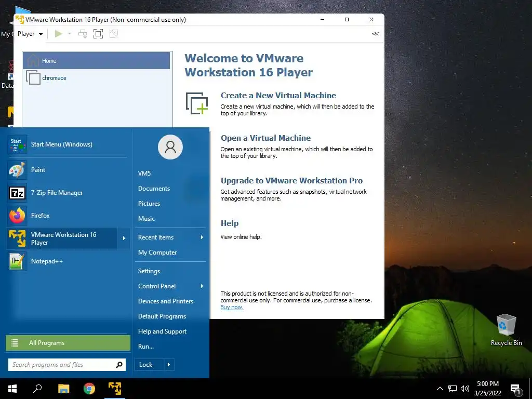
Task: Launch 7-Zip File Manager
Action: (x=67, y=192)
